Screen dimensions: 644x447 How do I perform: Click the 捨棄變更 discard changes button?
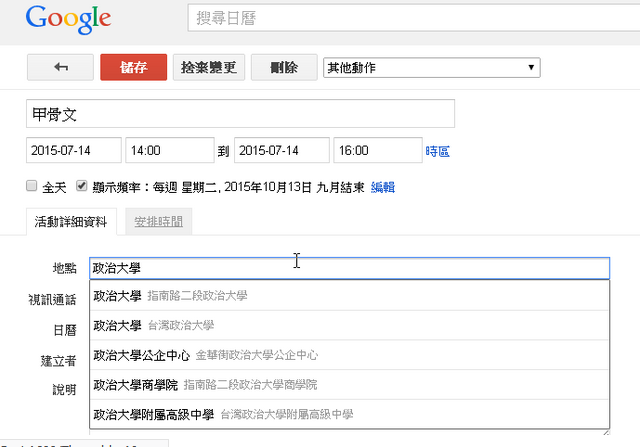[x=209, y=67]
